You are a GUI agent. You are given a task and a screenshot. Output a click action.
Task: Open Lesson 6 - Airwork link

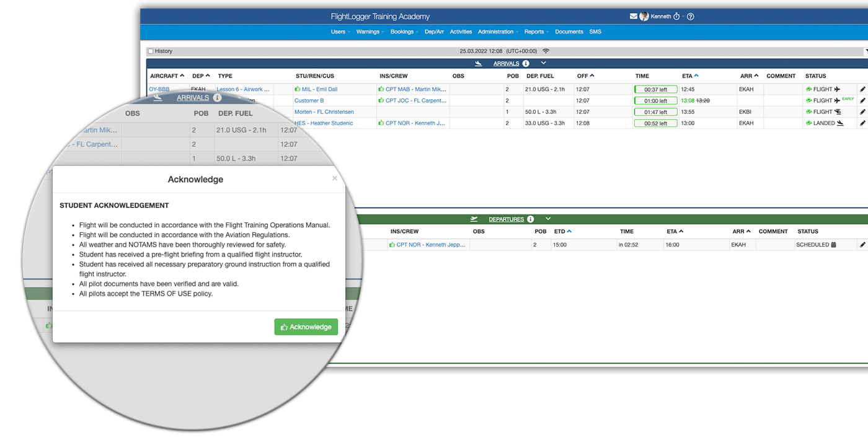(x=243, y=89)
